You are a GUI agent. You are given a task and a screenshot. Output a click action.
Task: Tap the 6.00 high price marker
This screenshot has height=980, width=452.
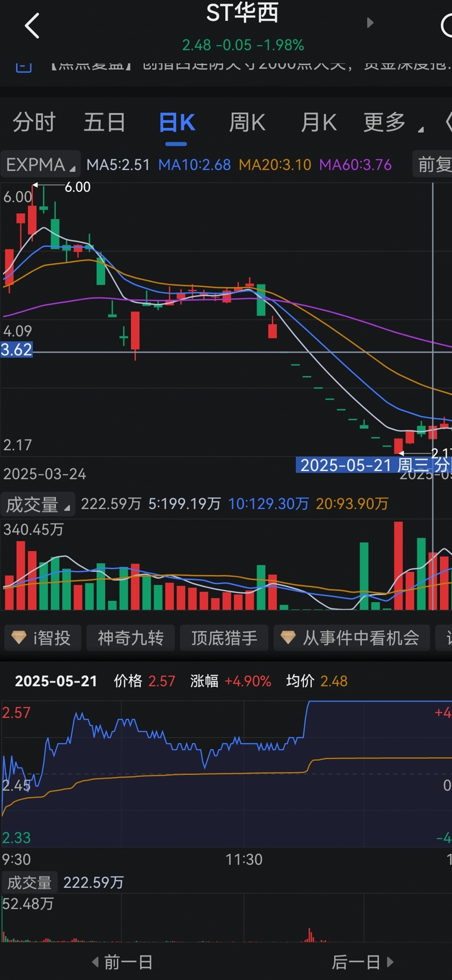point(77,187)
